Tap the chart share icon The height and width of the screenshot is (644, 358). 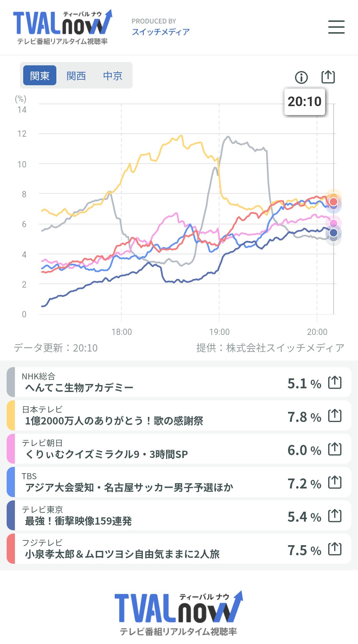[328, 77]
